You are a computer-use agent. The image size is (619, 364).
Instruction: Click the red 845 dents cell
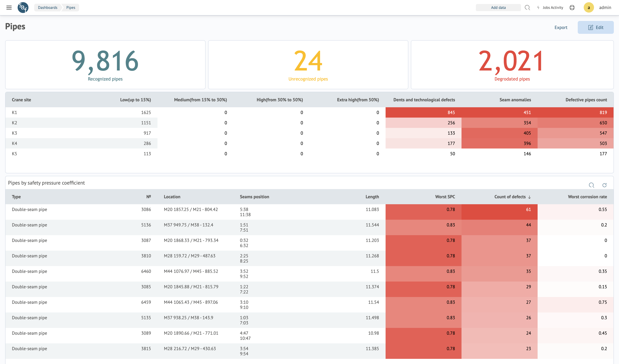[x=423, y=112]
